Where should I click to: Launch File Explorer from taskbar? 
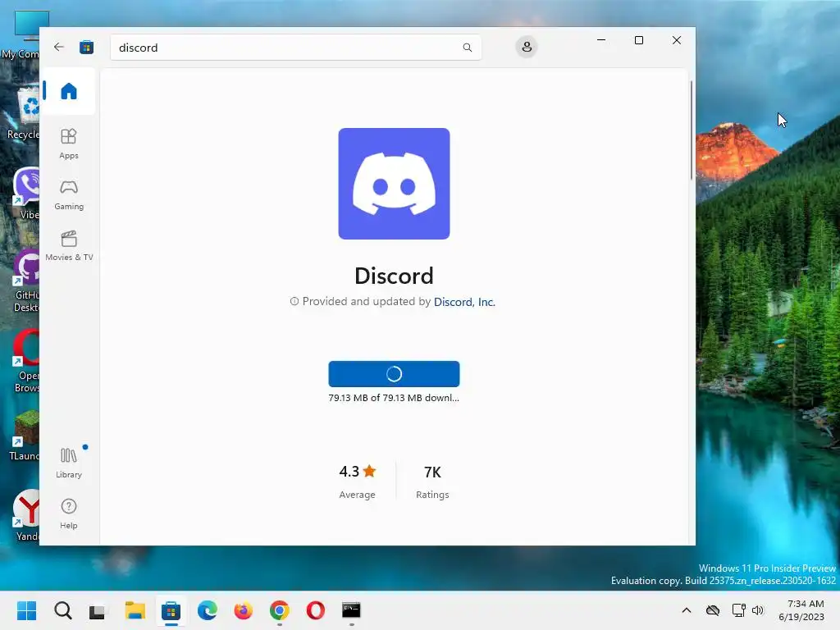(135, 610)
